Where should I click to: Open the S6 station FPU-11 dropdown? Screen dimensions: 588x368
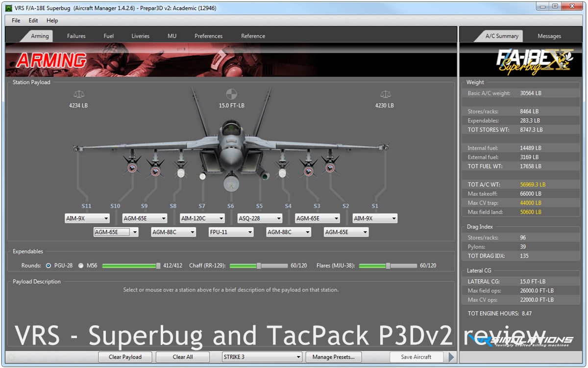pos(231,232)
